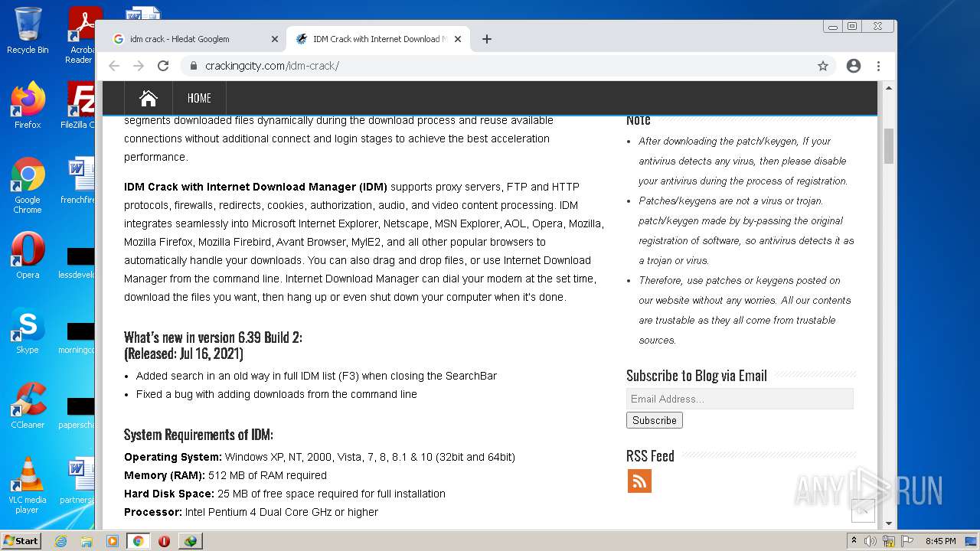Screen dimensions: 980x551
Task: Select the Firefox desktop shortcut
Action: click(x=28, y=106)
